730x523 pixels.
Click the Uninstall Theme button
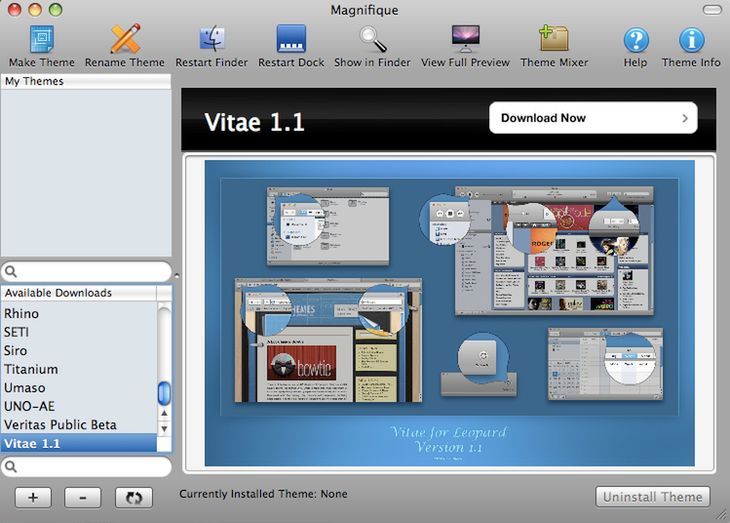(653, 496)
